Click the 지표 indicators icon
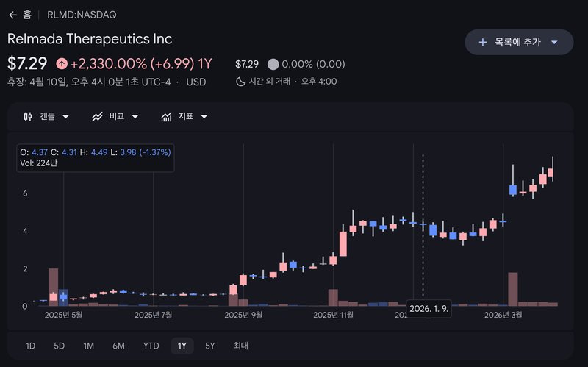Viewport: 588px width, 367px height. [x=167, y=116]
